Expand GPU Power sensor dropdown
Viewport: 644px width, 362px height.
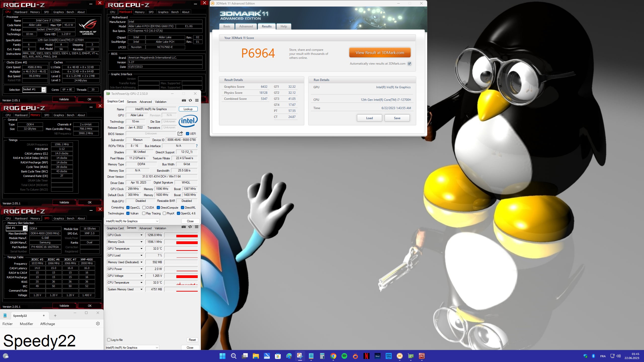[141, 269]
